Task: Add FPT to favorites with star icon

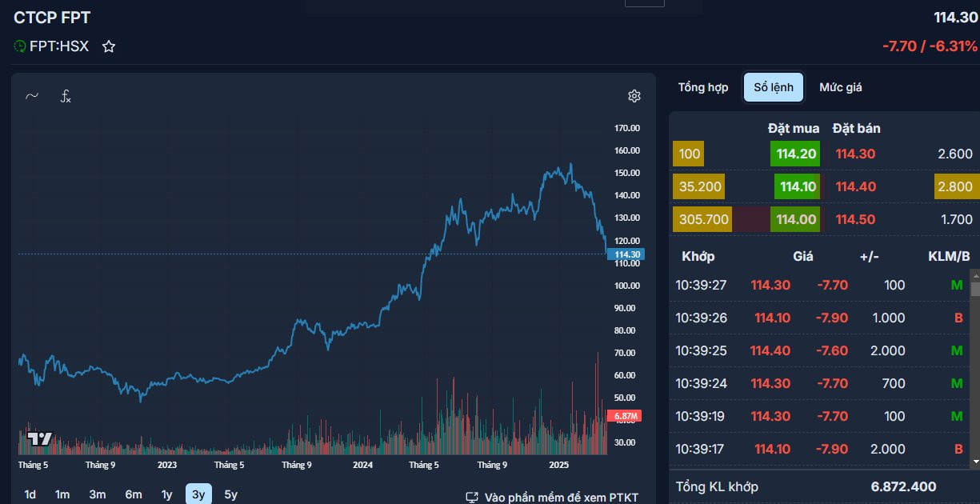Action: [109, 47]
